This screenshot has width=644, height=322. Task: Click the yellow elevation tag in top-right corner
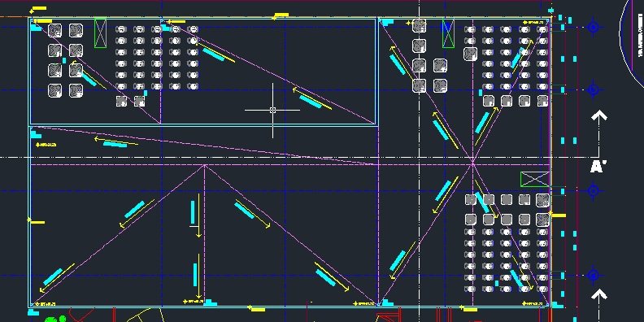click(x=533, y=22)
